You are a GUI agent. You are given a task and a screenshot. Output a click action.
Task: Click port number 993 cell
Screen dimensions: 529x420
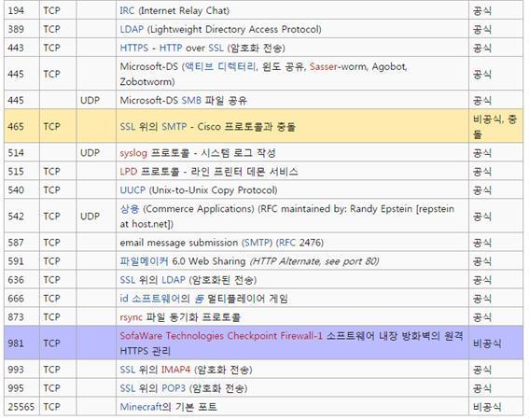coord(22,370)
